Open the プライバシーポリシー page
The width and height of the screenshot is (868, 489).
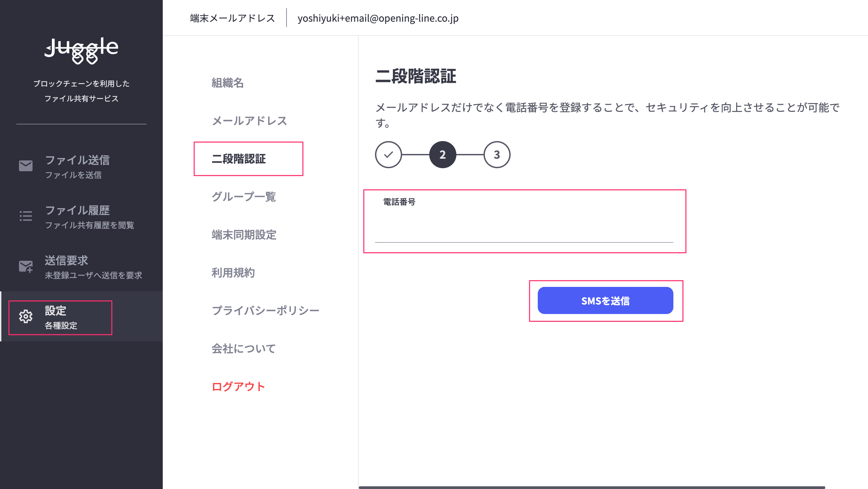[265, 311]
